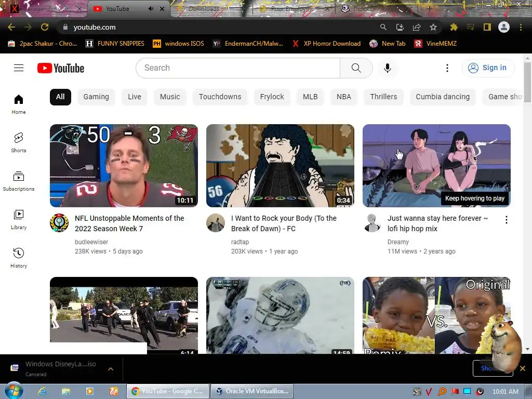Click into the YouTube Search field
Image resolution: width=532 pixels, height=399 pixels.
coord(238,68)
